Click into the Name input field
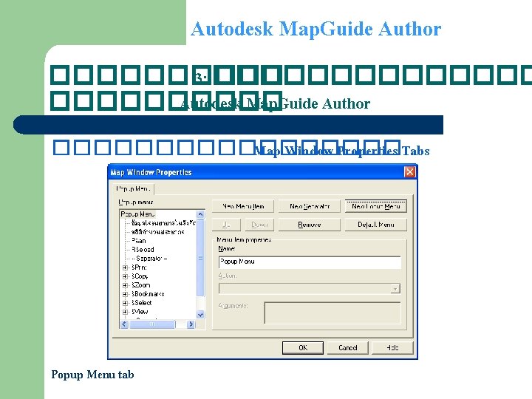 310,262
